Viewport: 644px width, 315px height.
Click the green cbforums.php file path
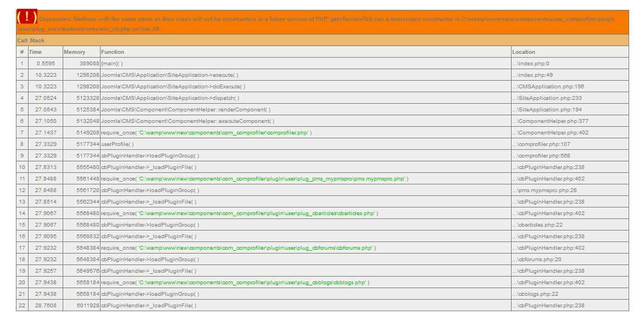(x=255, y=248)
